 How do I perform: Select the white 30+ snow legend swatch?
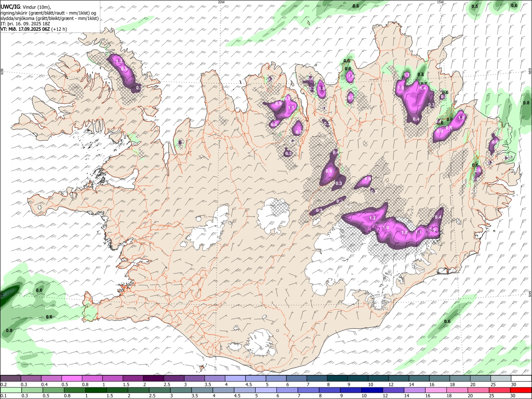[x=520, y=378]
